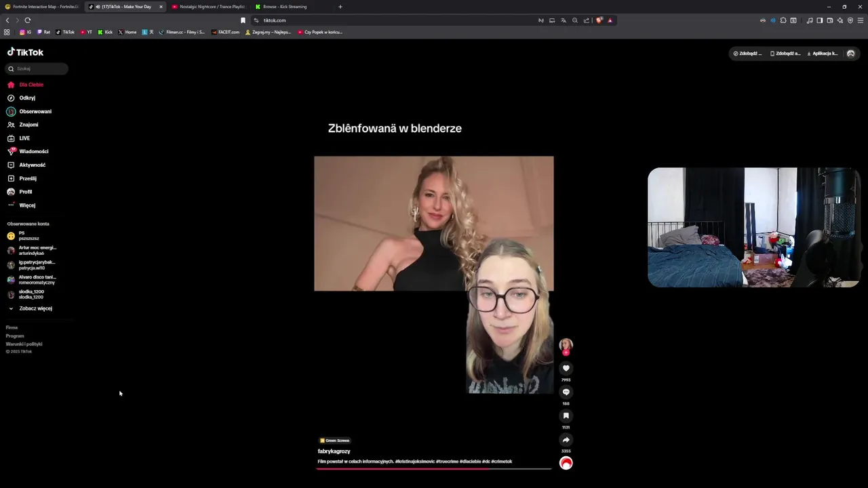The width and height of the screenshot is (868, 488).
Task: Expand the Firma footer section
Action: [12, 327]
